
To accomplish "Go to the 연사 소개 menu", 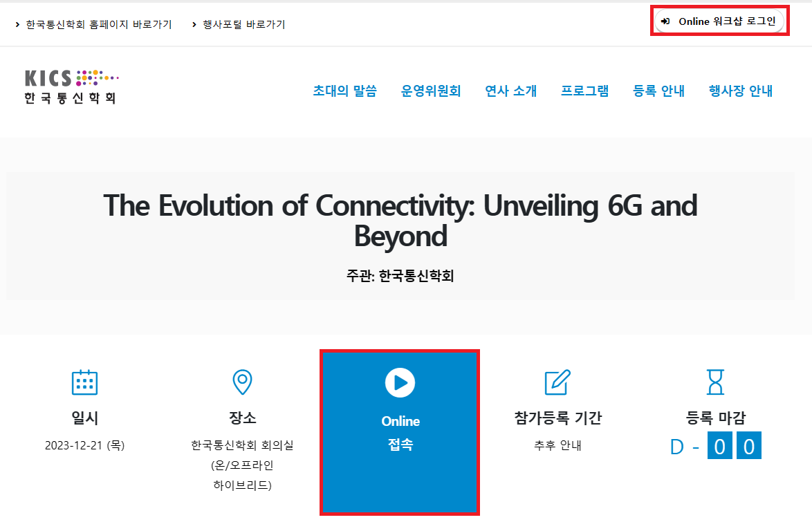I will click(x=510, y=91).
